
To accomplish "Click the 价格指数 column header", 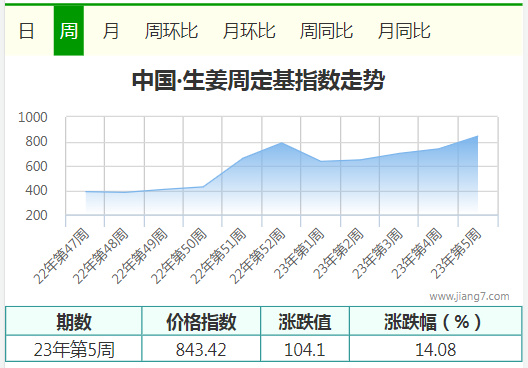I will click(201, 322).
